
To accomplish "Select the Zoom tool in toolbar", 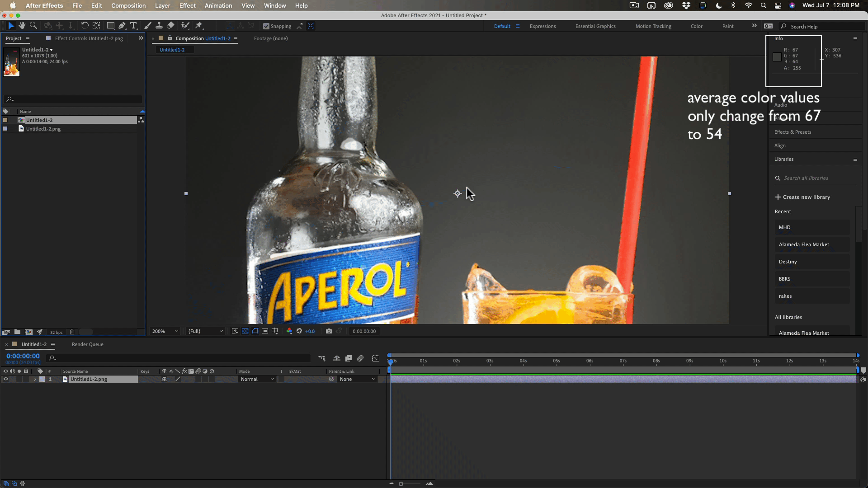I will click(33, 26).
